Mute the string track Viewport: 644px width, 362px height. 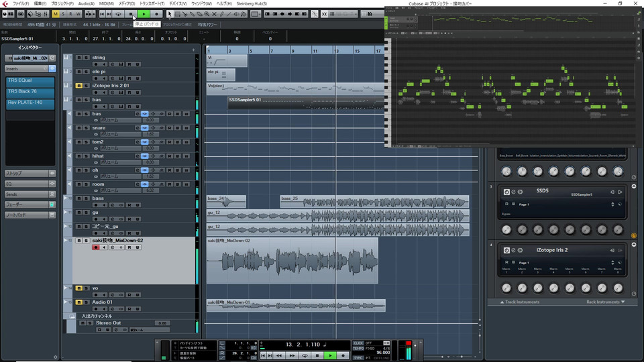point(79,58)
